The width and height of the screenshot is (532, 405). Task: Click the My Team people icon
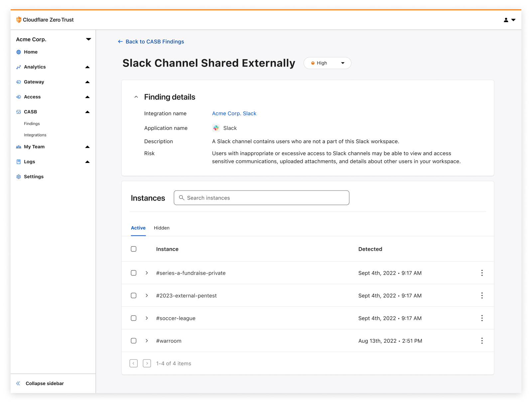click(x=19, y=147)
